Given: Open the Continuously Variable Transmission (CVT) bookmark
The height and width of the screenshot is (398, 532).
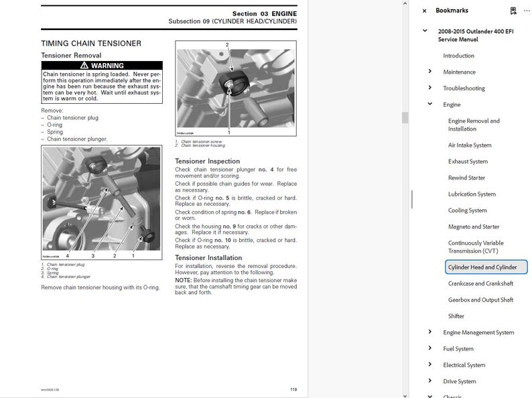Looking at the screenshot, I should tap(476, 247).
